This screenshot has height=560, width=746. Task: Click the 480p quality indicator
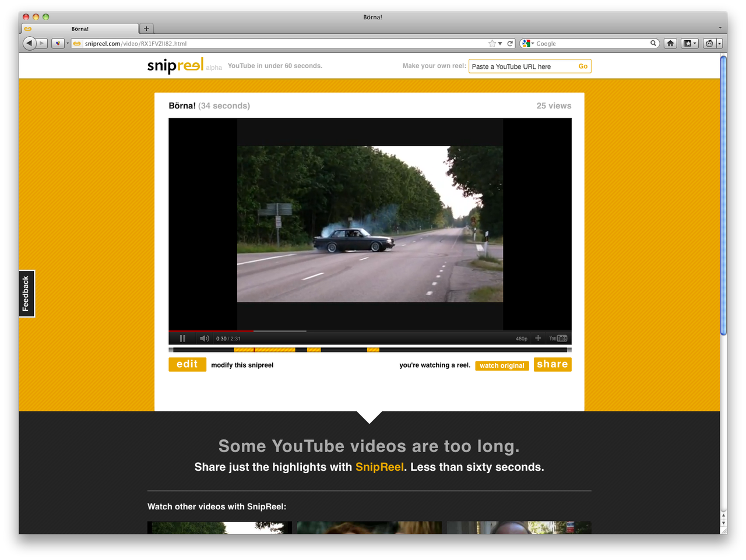(x=520, y=338)
